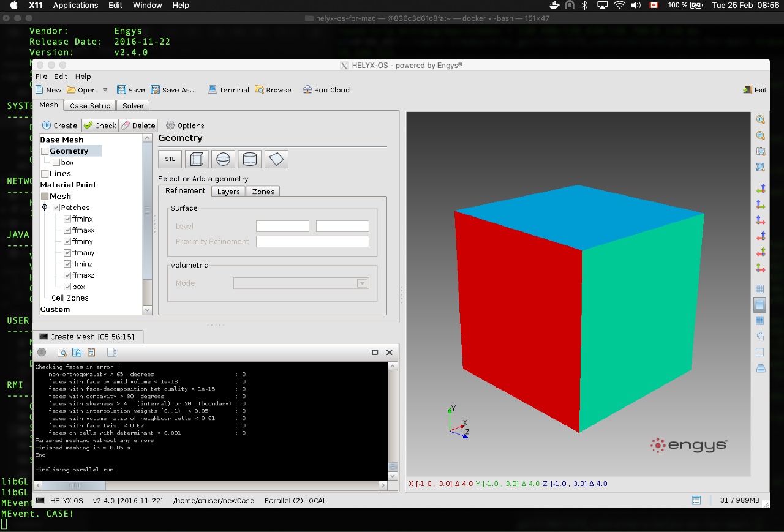Open the log search icon in console toolbar
This screenshot has height=532, width=784.
62,352
